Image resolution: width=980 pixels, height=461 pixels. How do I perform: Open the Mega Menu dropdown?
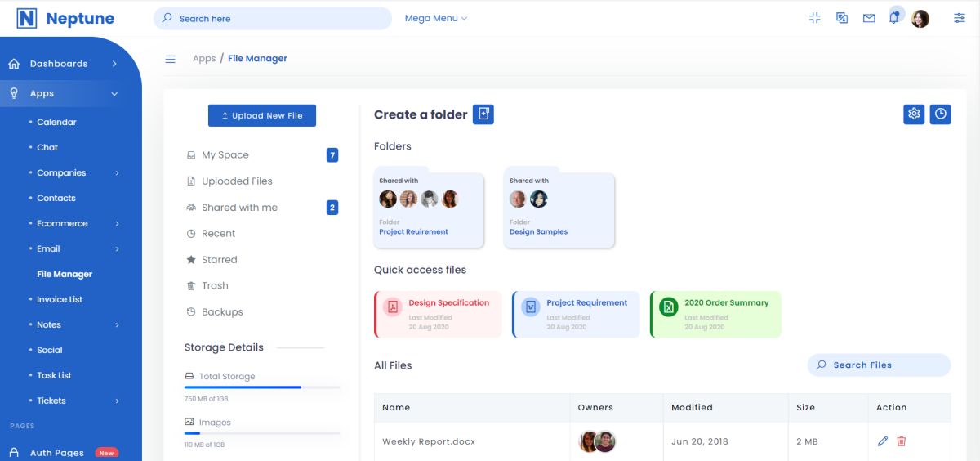click(x=436, y=18)
